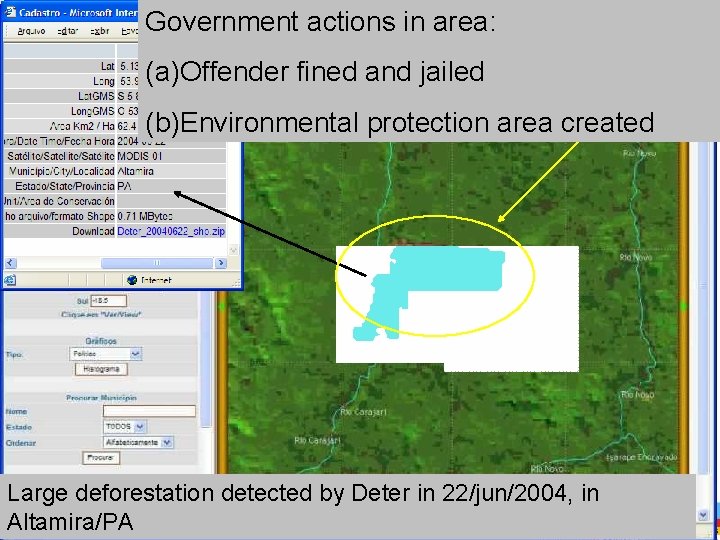Screen dimensions: 720x540
Task: Click the Internet zone globe icon
Action: [x=132, y=280]
